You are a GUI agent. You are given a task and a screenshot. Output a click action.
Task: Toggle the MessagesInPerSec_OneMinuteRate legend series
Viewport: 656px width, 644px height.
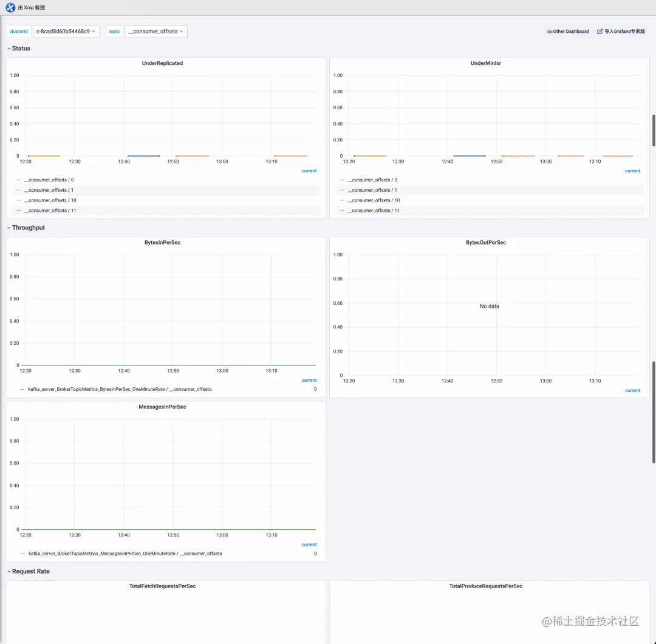pos(125,554)
